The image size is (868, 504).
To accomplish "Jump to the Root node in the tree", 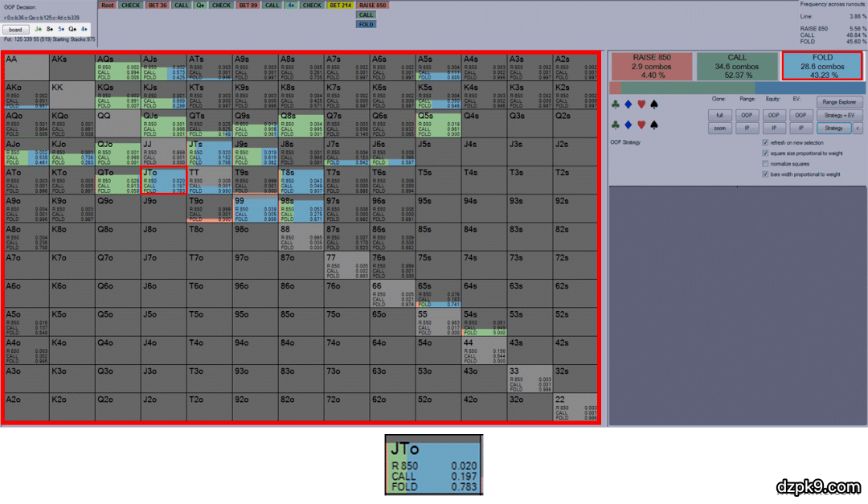I will [107, 5].
